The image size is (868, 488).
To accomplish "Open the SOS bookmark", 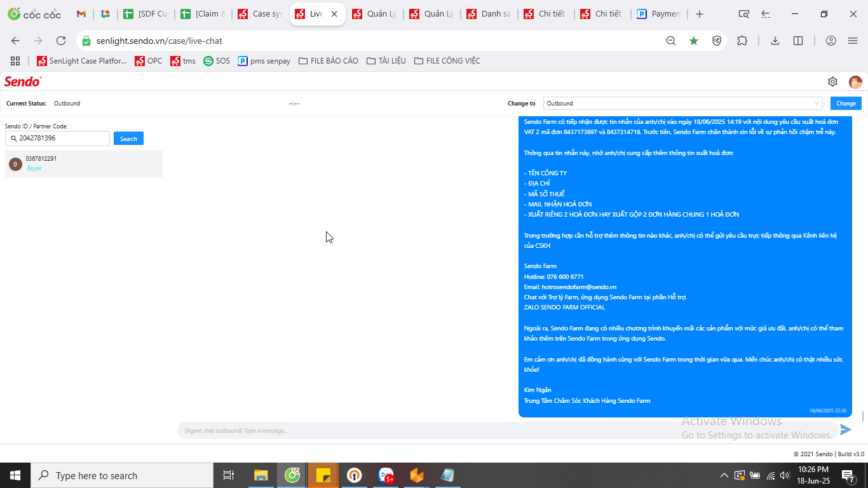I will [x=217, y=61].
